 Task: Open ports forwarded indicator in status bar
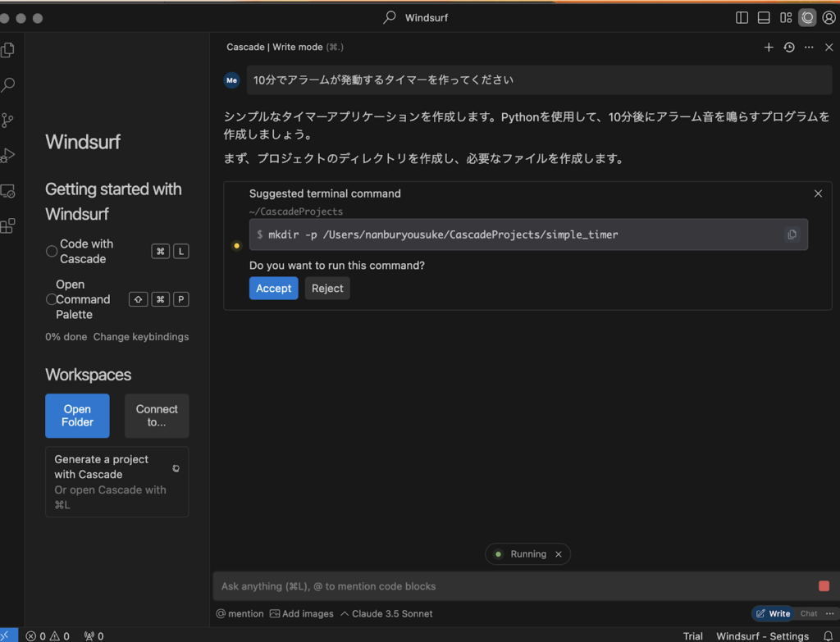click(x=94, y=636)
